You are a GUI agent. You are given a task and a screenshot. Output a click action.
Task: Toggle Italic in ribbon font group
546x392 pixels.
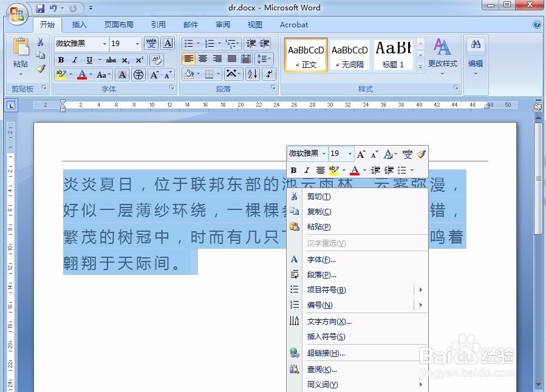coord(75,60)
